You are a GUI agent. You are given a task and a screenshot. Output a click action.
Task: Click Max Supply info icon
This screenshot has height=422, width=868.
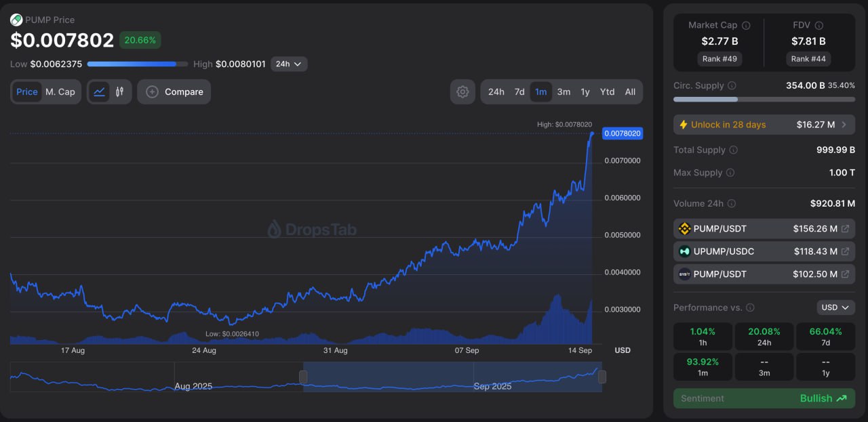point(730,173)
